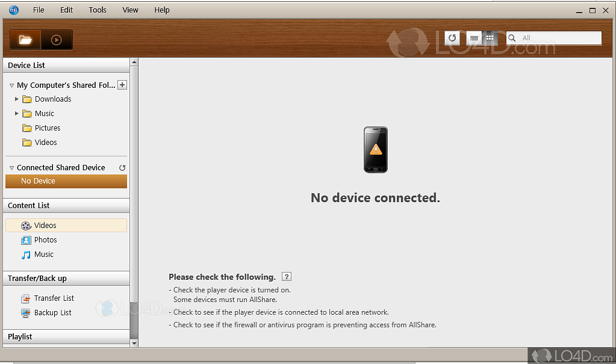Open the help question mark icon
This screenshot has height=364, width=616.
click(x=287, y=276)
